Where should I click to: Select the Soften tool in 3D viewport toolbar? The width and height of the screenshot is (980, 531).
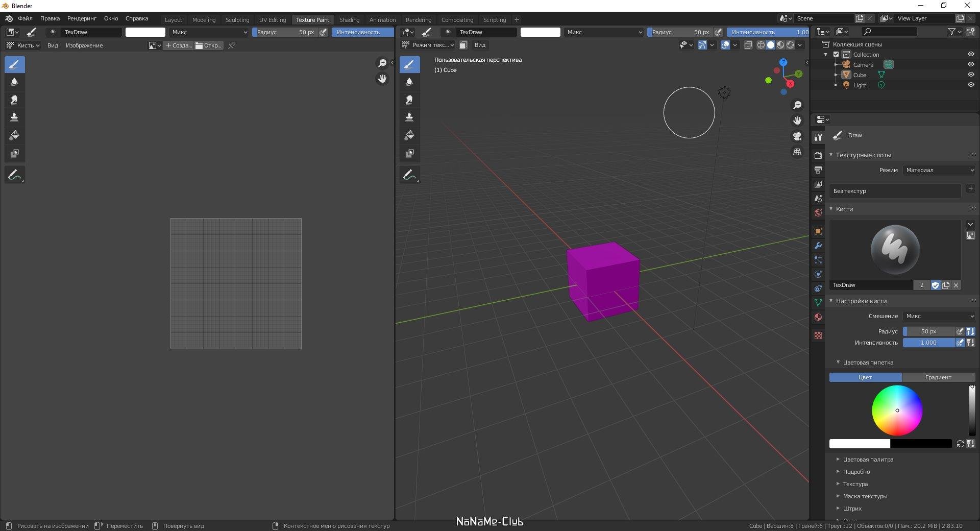click(409, 82)
